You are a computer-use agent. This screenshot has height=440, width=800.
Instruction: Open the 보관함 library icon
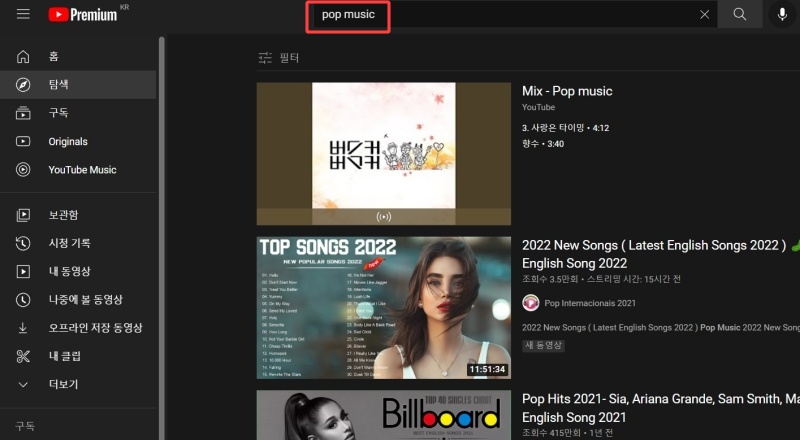[x=23, y=215]
